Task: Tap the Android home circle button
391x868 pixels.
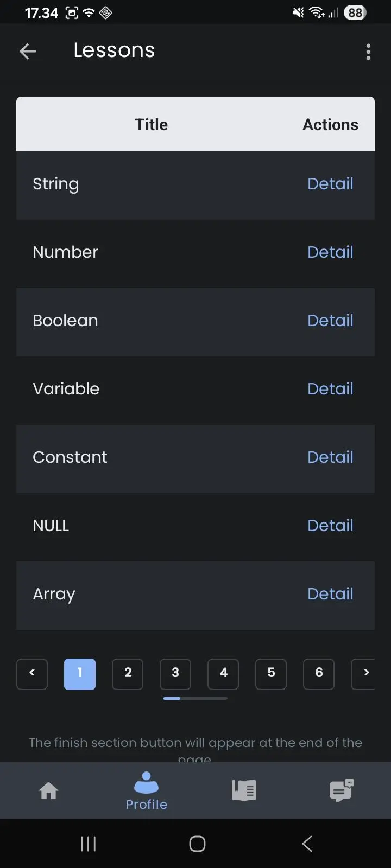Action: (x=197, y=844)
